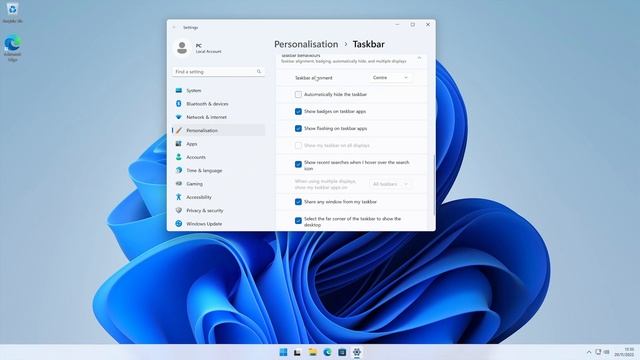
Task: Select the Recycle Bin desktop icon
Action: (x=12, y=13)
